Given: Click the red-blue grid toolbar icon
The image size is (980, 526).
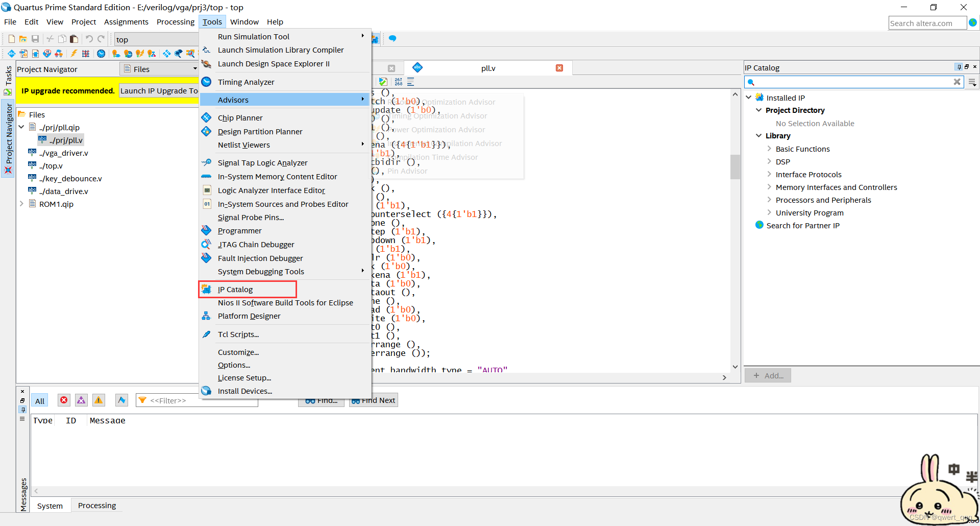Looking at the screenshot, I should tap(86, 54).
